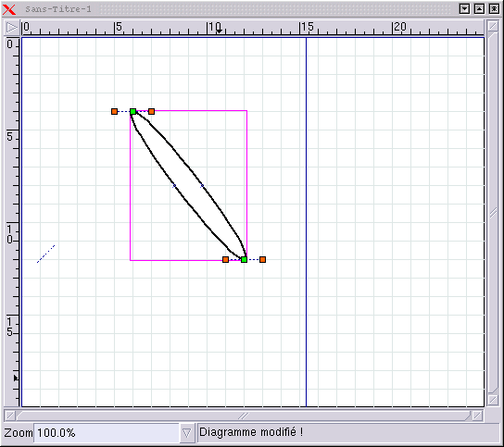Click the horizontal scrollbar left arrow
504x447 pixels.
pyautogui.click(x=10, y=416)
